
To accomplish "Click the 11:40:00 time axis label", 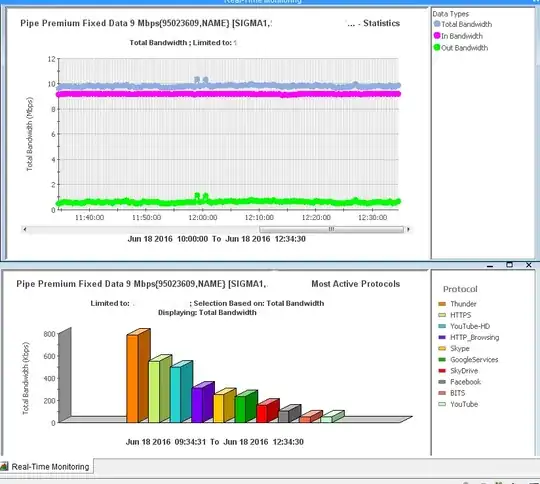I will coord(89,217).
